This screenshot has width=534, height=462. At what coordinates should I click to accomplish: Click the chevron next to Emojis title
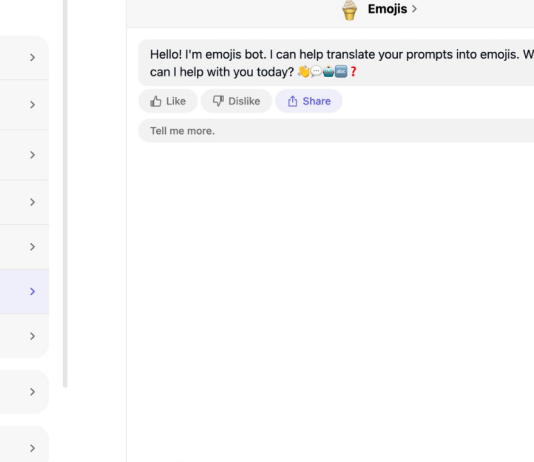[414, 9]
